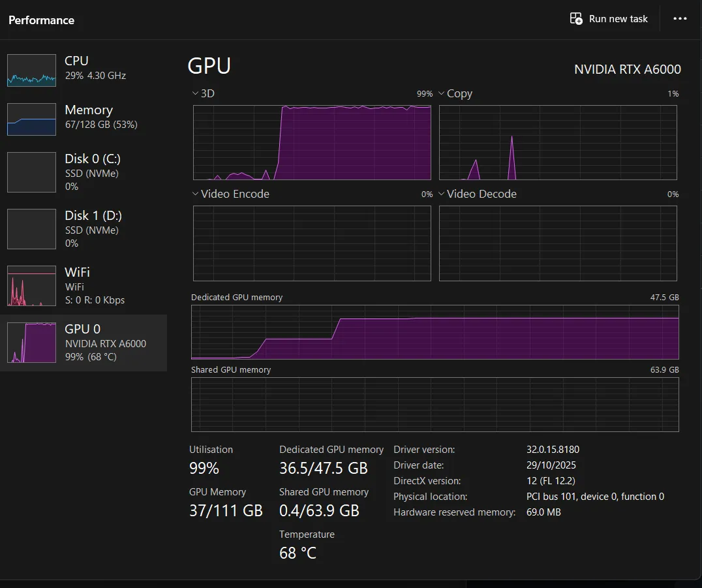Open the Disk 1 (D:) entry label
The height and width of the screenshot is (588, 702).
pyautogui.click(x=93, y=215)
